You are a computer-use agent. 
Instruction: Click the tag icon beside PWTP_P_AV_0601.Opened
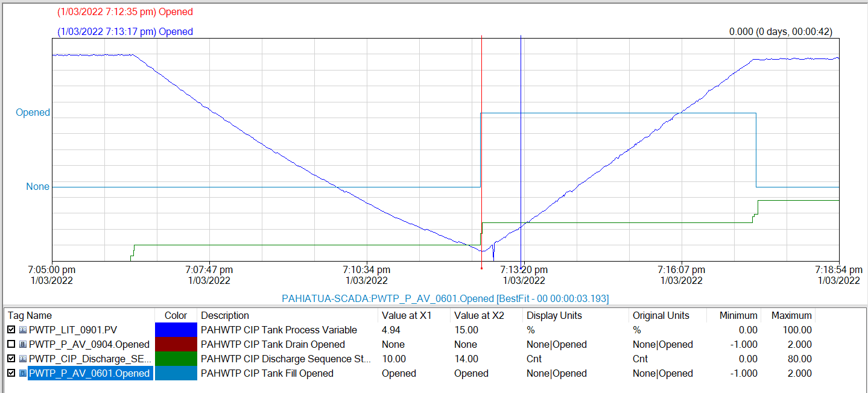23,373
